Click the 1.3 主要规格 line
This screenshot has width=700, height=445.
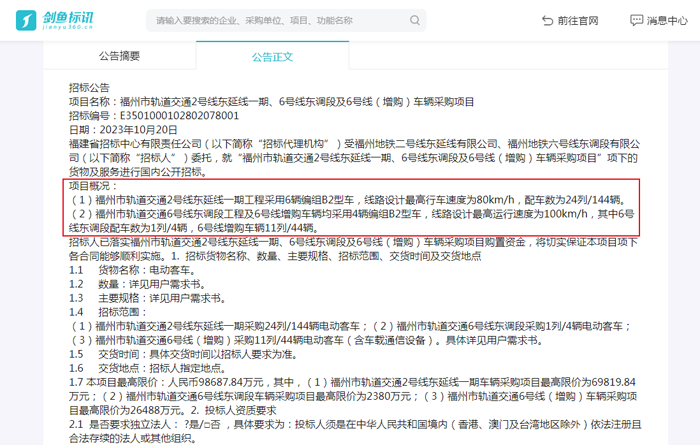coord(147,298)
